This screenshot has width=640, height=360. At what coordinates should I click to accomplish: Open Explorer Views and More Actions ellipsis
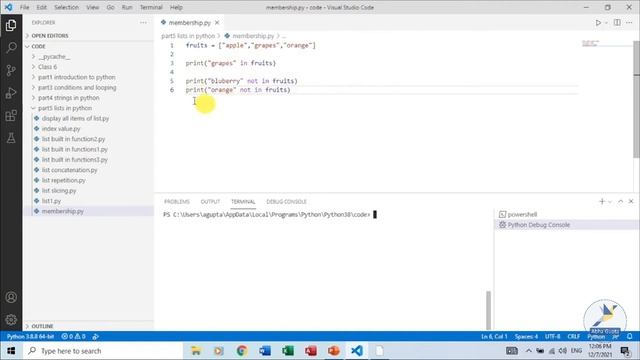click(143, 23)
